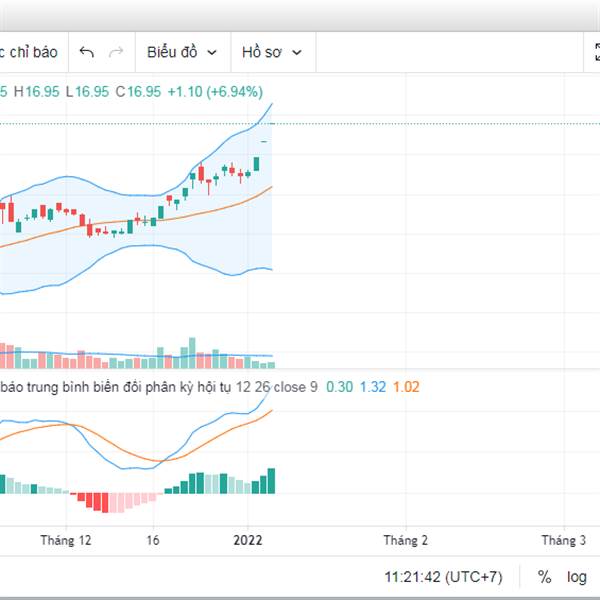Viewport: 600px width, 600px height.
Task: Click the tallest green volume bar
Action: click(x=192, y=353)
